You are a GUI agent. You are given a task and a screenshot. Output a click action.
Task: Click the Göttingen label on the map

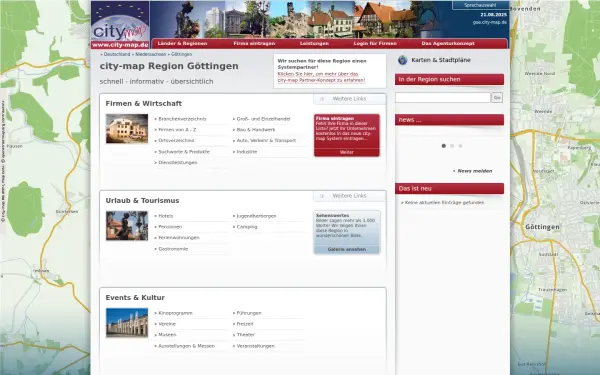click(x=542, y=227)
